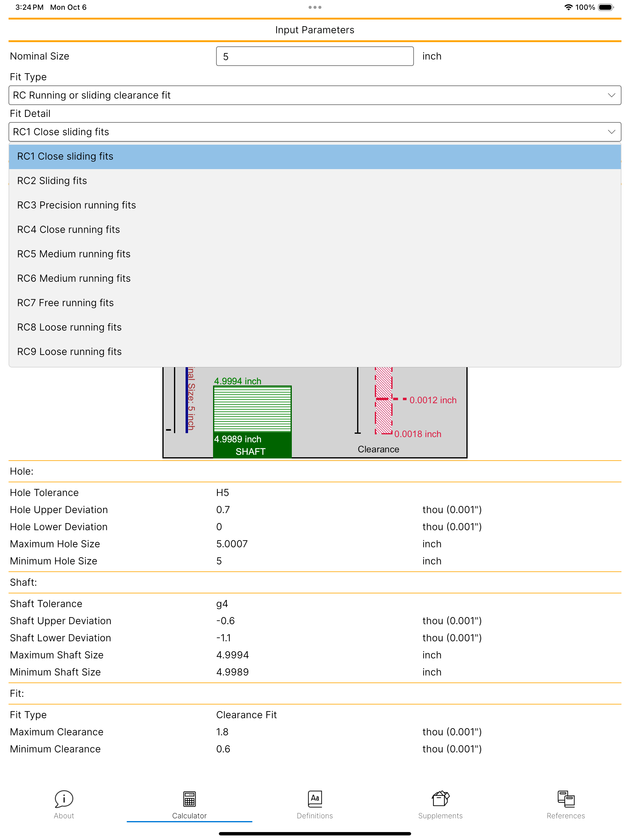Click the Minimum Hole Size value 5

(x=219, y=561)
